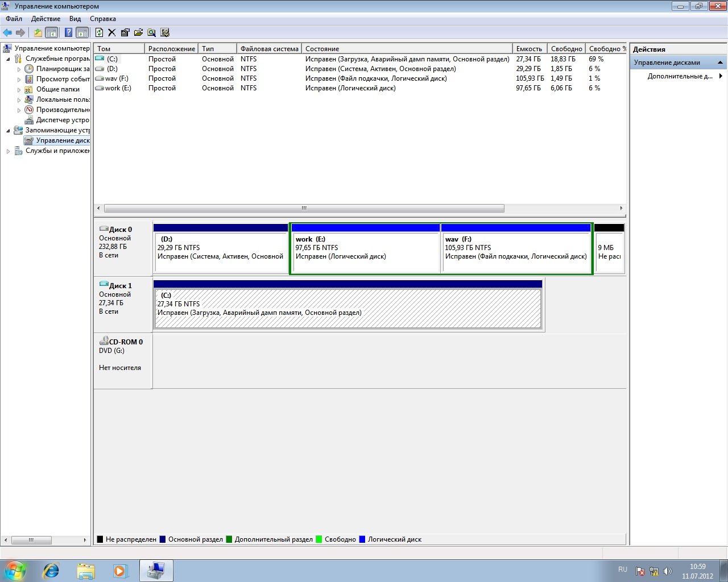Click the Производительность gauge icon
The height and width of the screenshot is (582, 728).
click(x=29, y=110)
